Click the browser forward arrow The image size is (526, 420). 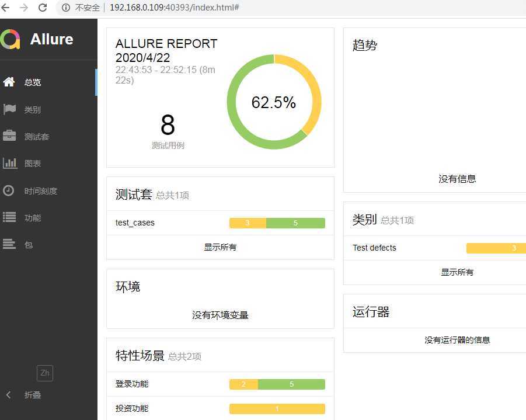pyautogui.click(x=24, y=7)
